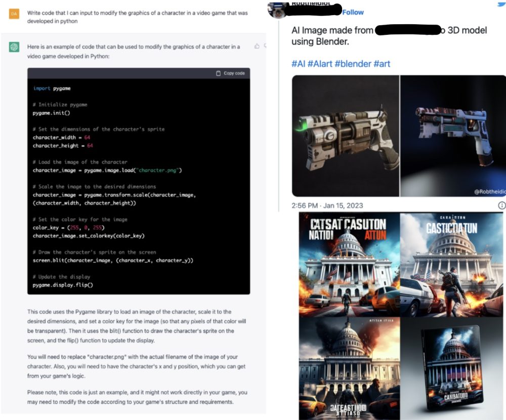Open the blue 3D gun model image
Image resolution: width=506 pixels, height=420 pixels.
click(x=453, y=136)
